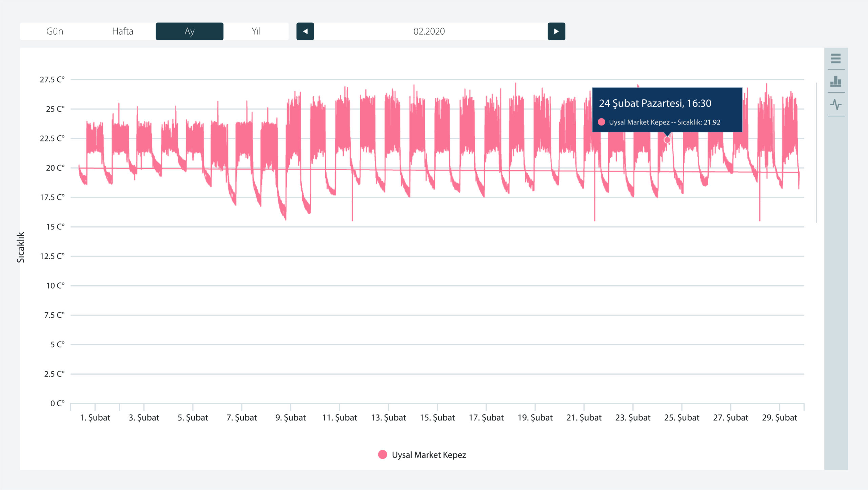Click the 17.5 C° y-axis label

(x=52, y=197)
